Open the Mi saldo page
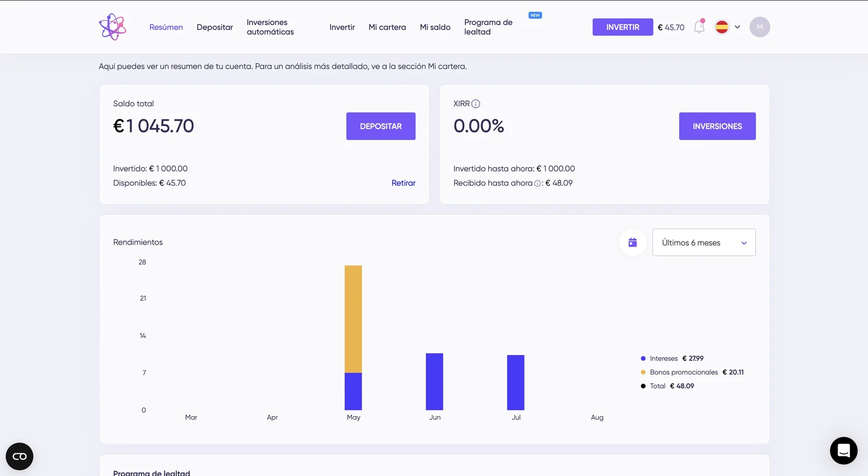This screenshot has width=868, height=476. pos(435,27)
